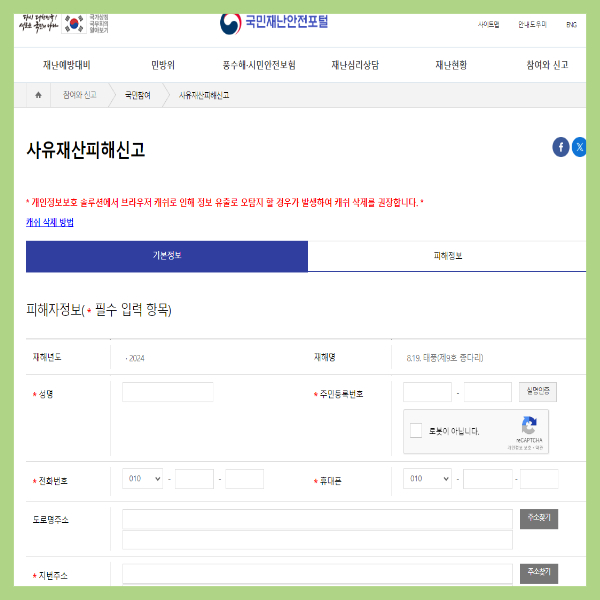Focus the 성명 input field
The image size is (600, 600).
point(168,392)
